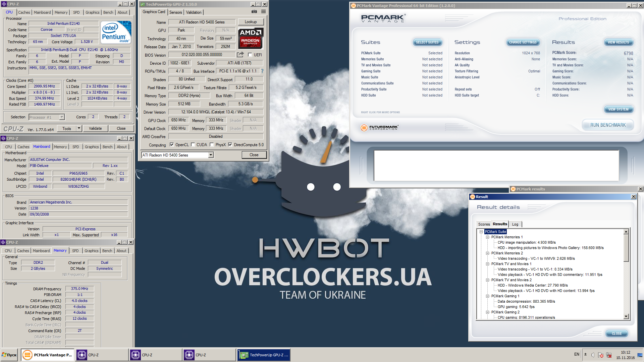Click the GPU-Z BIOS Version field
The width and height of the screenshot is (644, 362).
202,55
